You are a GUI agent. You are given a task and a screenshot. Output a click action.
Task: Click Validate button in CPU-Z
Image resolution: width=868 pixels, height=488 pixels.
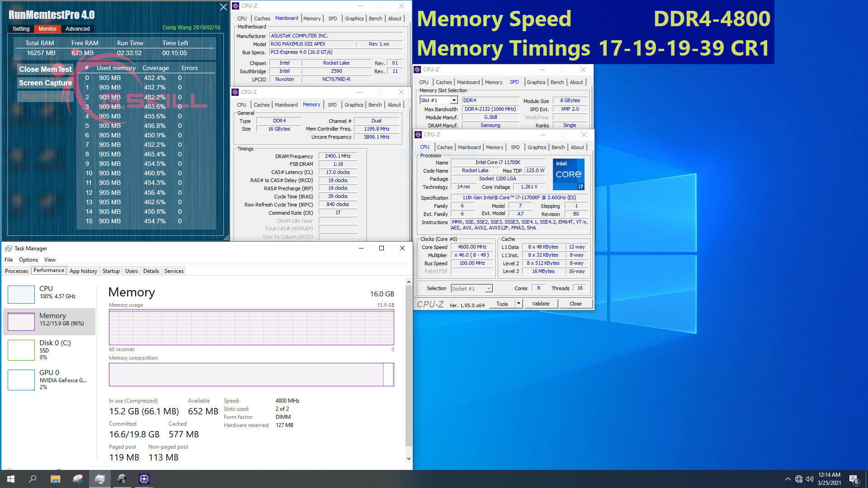point(541,304)
